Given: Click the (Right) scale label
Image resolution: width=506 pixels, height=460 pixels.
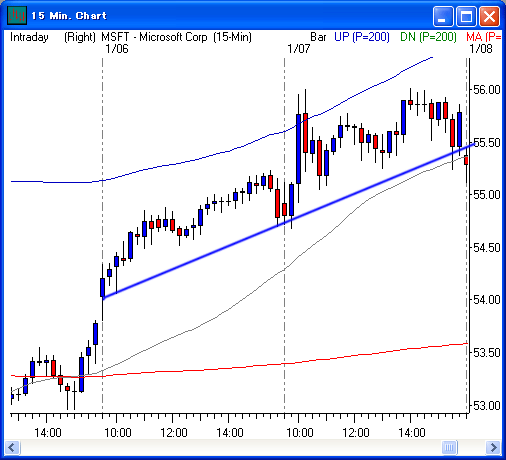Looking at the screenshot, I should click(80, 37).
